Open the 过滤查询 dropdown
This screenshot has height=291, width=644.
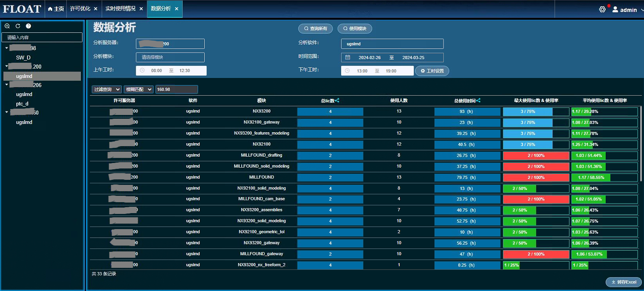click(x=107, y=89)
